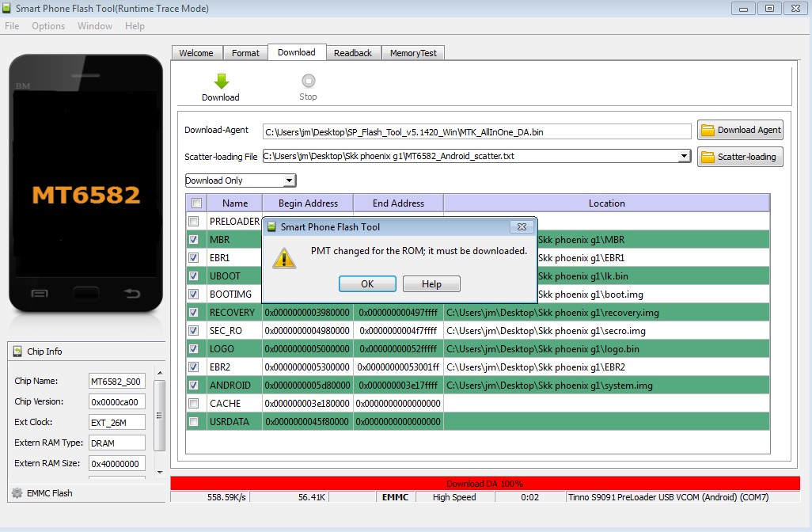Screen dimensions: 812x532
Task: Uncheck the ANDROID checkbox
Action: point(194,385)
